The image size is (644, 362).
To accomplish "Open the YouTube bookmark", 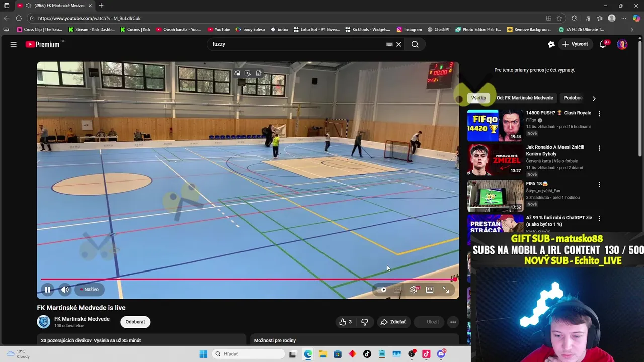I will coord(219,29).
